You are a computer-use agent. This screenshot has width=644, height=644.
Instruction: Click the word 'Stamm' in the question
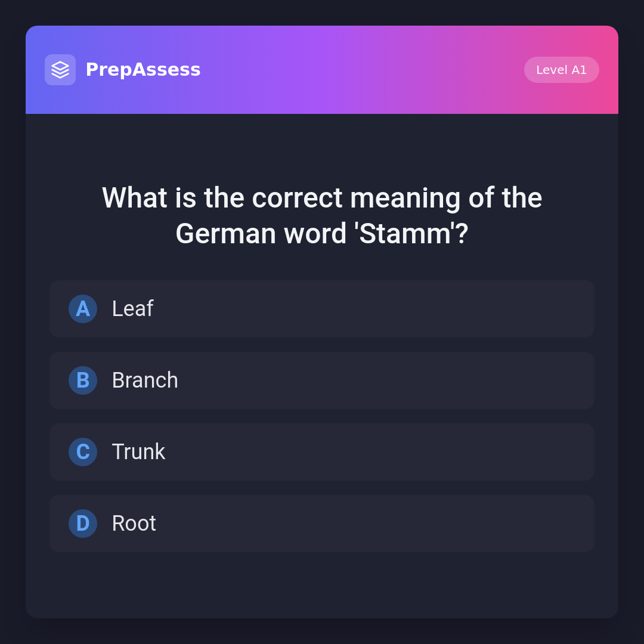point(405,234)
